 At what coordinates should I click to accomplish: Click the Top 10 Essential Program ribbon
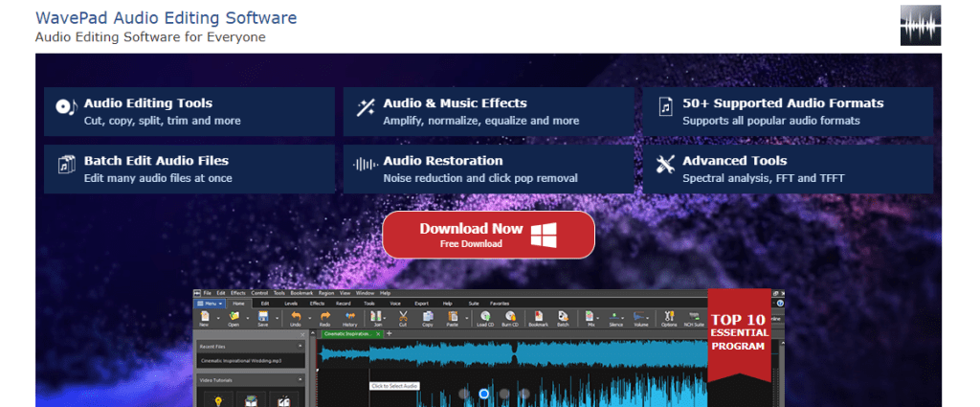point(740,335)
